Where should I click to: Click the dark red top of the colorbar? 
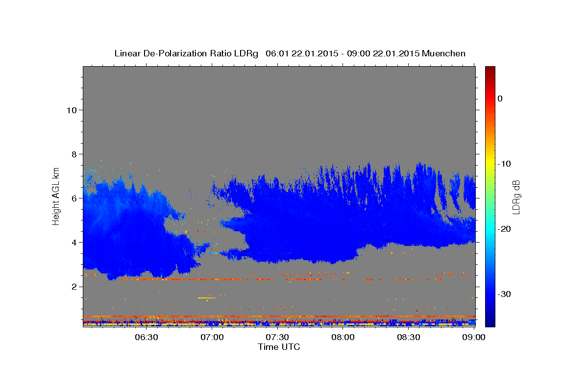[490, 70]
